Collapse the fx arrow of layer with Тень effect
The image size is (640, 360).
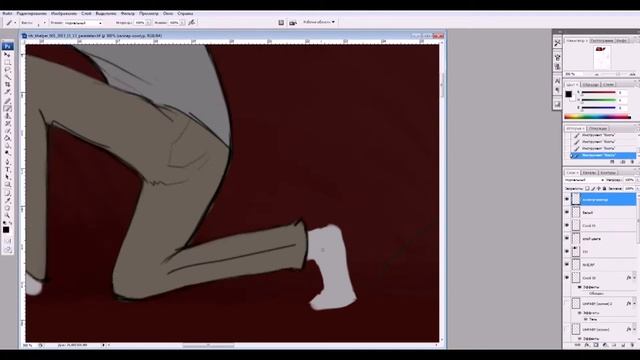(634, 304)
